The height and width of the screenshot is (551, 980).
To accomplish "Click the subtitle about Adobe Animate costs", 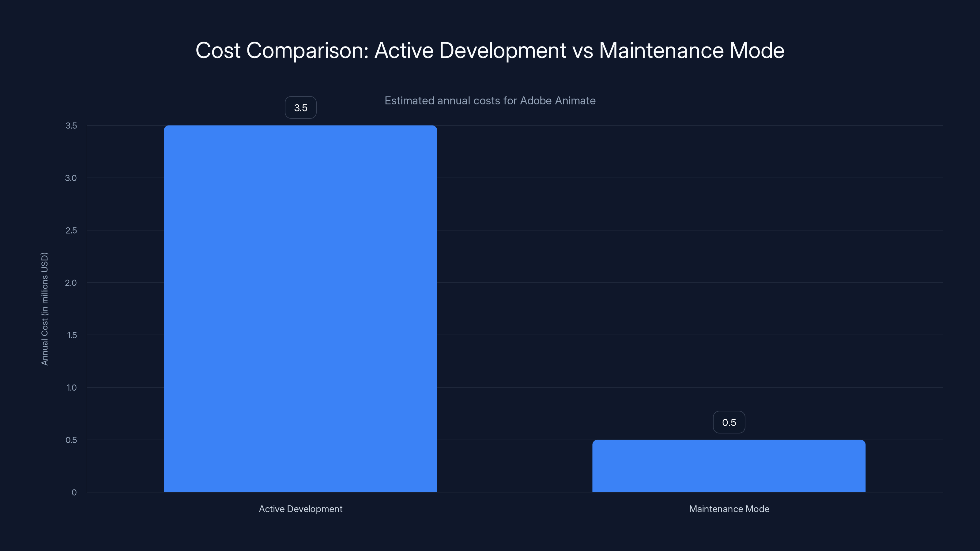I will (490, 101).
